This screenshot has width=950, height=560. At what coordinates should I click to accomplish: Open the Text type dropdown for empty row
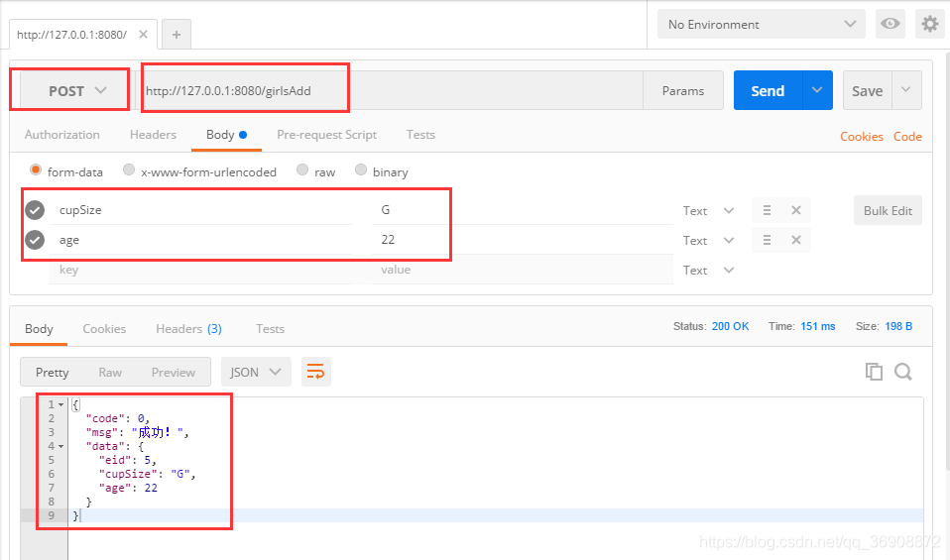[708, 270]
